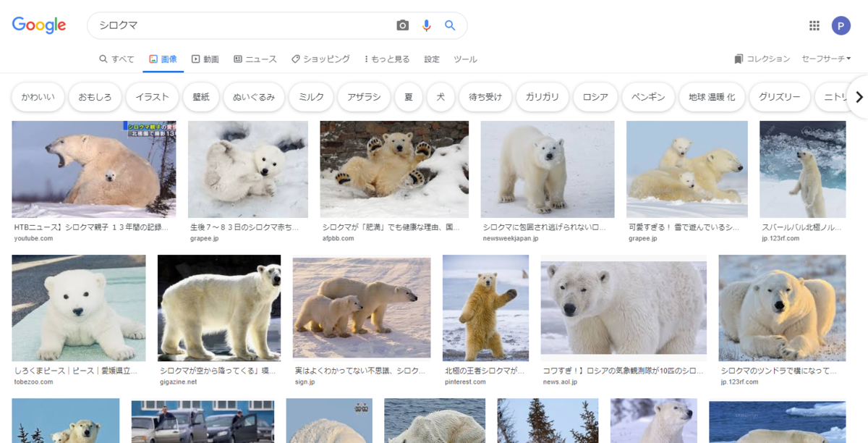
Task: Click the news.aol.jp source link
Action: click(x=560, y=381)
